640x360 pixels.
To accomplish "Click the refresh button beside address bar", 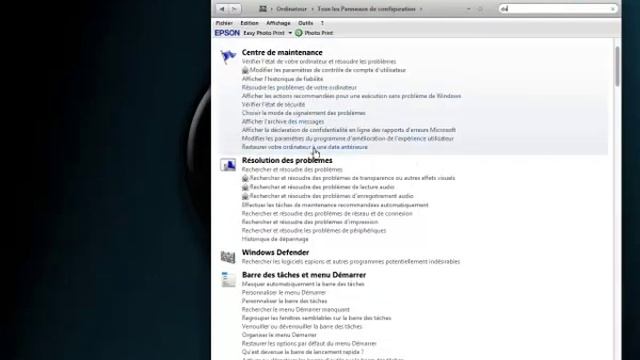I will tap(480, 9).
